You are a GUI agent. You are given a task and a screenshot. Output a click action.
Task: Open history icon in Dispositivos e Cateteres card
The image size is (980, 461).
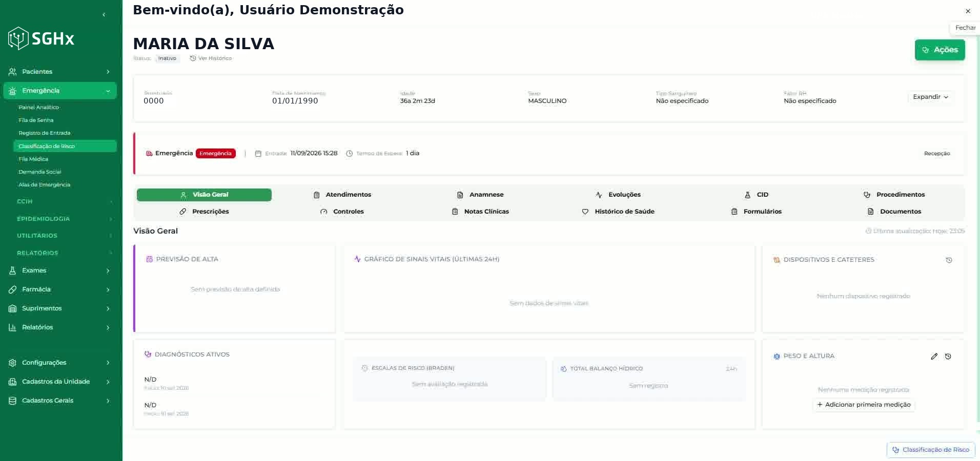949,260
